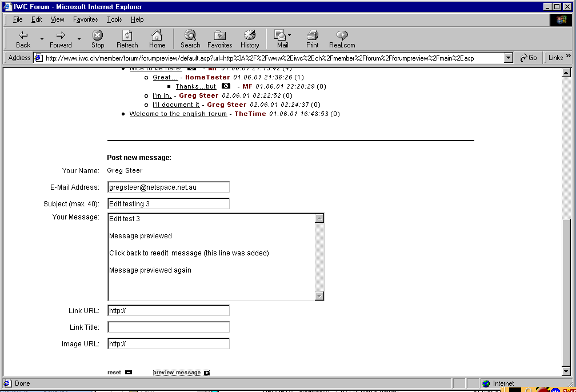This screenshot has height=392, width=576.
Task: Go to the Home page
Action: pos(157,39)
